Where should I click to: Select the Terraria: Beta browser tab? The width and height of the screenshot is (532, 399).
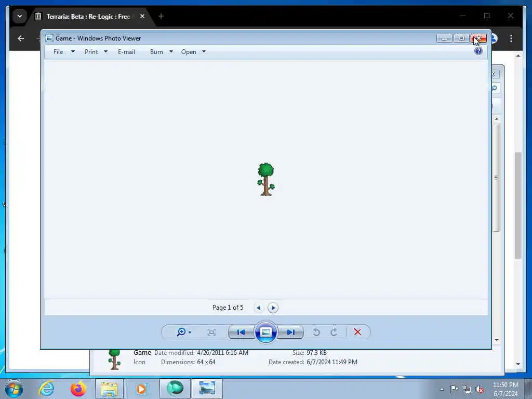(x=88, y=16)
